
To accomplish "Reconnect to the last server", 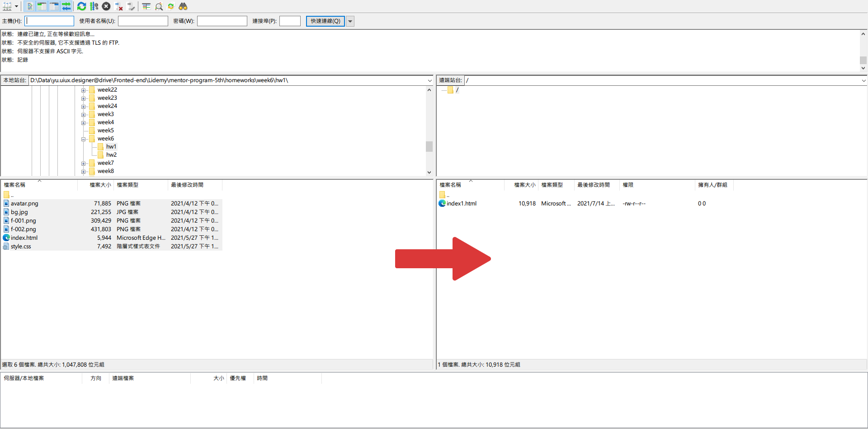I will (x=131, y=6).
